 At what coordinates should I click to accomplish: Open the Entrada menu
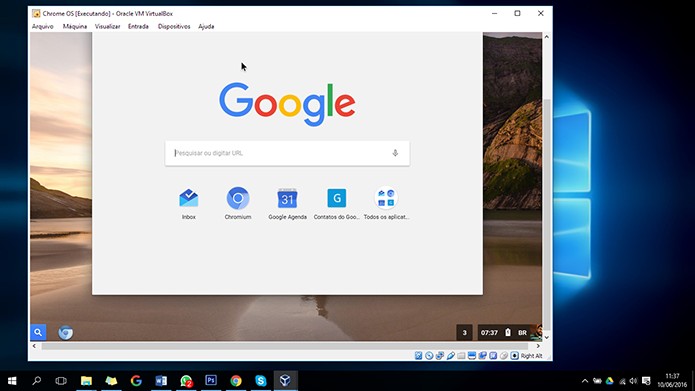pyautogui.click(x=138, y=27)
